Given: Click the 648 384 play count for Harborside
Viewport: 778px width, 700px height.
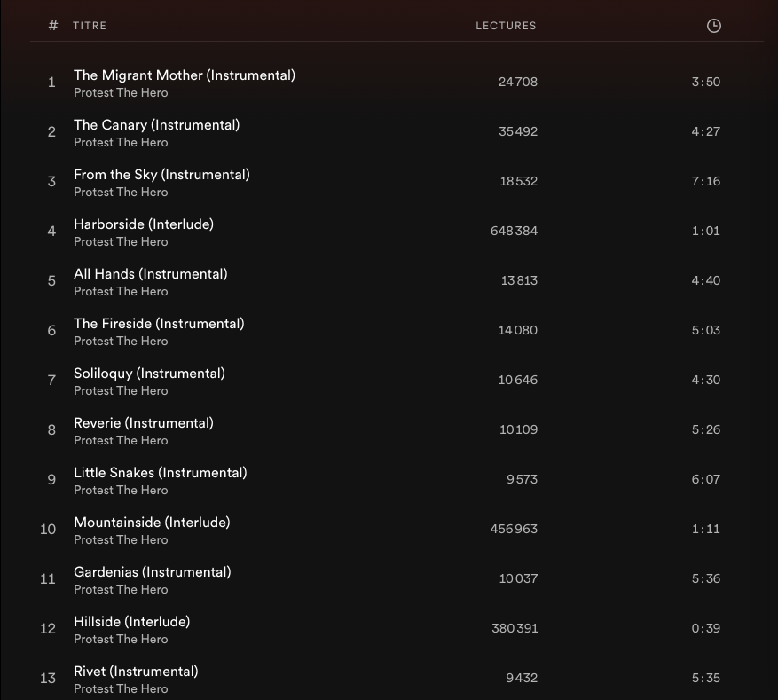Looking at the screenshot, I should tap(514, 231).
